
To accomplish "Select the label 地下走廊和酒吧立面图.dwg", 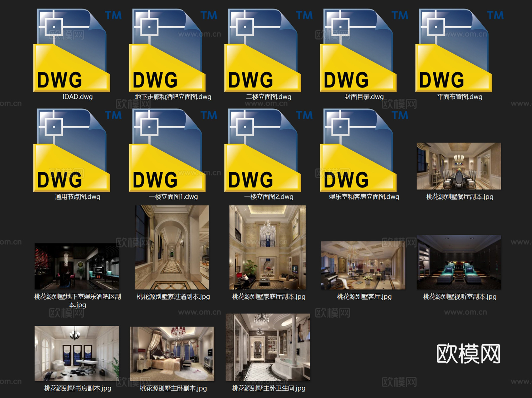I will [173, 97].
